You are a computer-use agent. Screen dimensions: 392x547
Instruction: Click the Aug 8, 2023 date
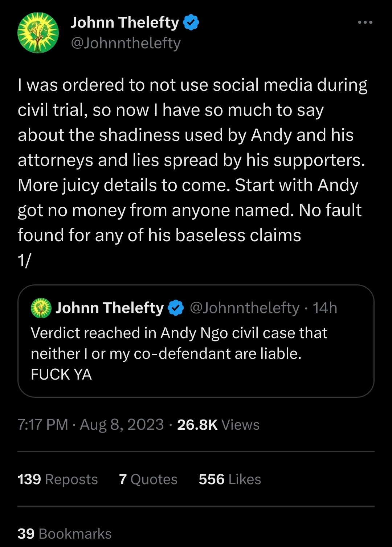click(x=122, y=425)
